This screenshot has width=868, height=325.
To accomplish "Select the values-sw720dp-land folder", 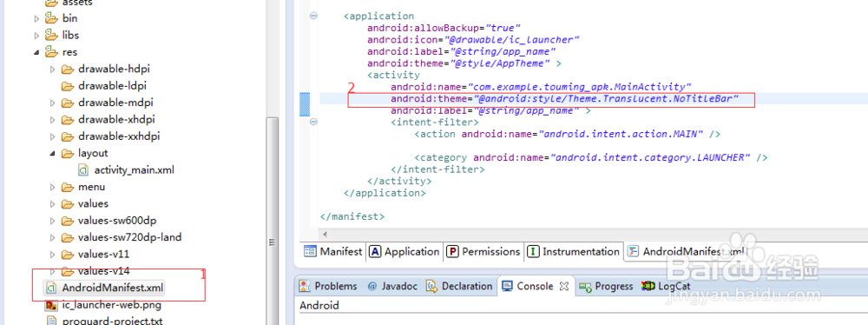I will coord(129,237).
